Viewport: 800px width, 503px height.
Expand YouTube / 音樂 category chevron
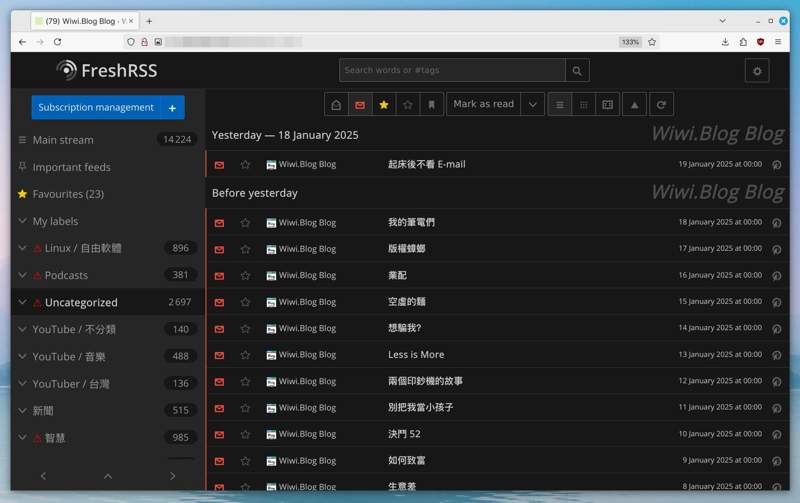click(22, 356)
